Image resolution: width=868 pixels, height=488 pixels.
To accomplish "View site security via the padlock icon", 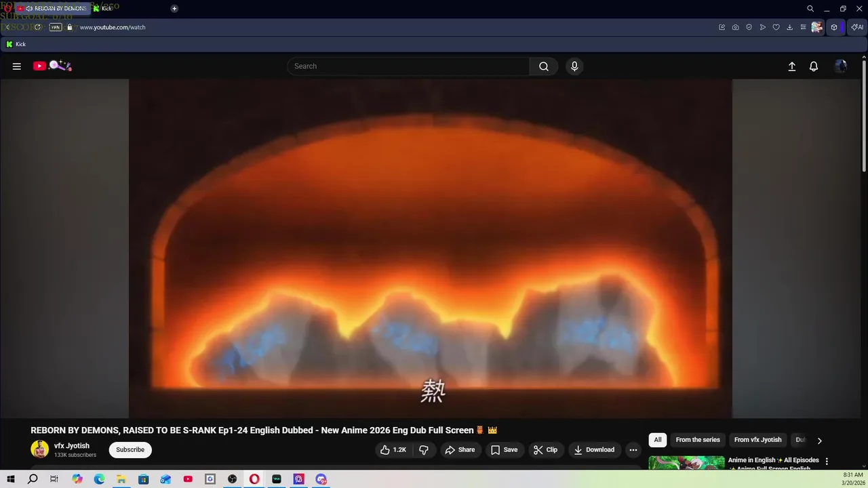I will [69, 27].
